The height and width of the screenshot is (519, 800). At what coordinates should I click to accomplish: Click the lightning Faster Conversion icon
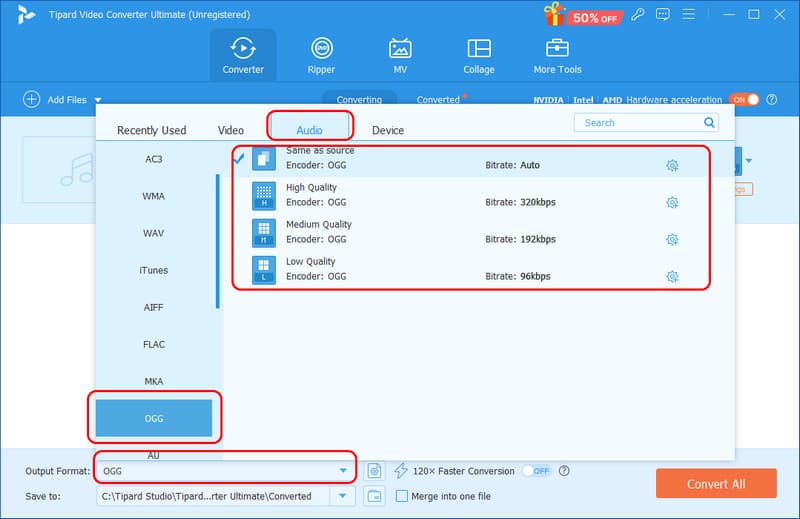[401, 471]
